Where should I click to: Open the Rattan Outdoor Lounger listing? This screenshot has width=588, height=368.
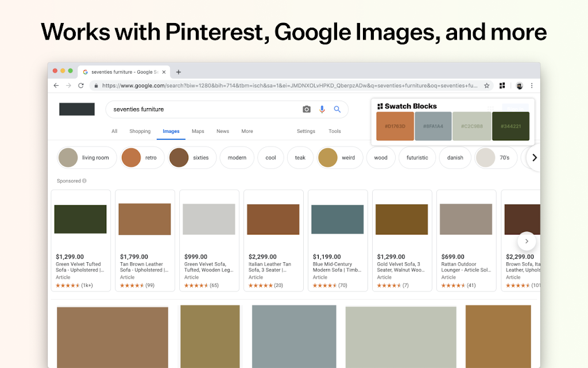(x=466, y=240)
